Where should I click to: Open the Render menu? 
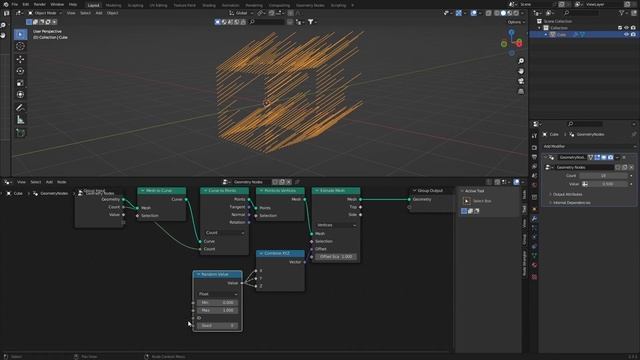[40, 4]
